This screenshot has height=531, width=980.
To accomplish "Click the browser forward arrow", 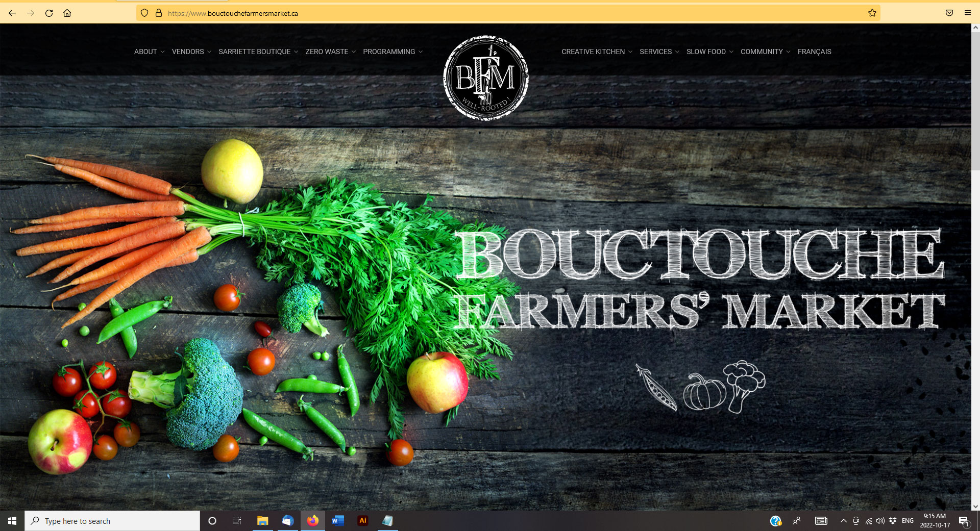I will pyautogui.click(x=31, y=13).
